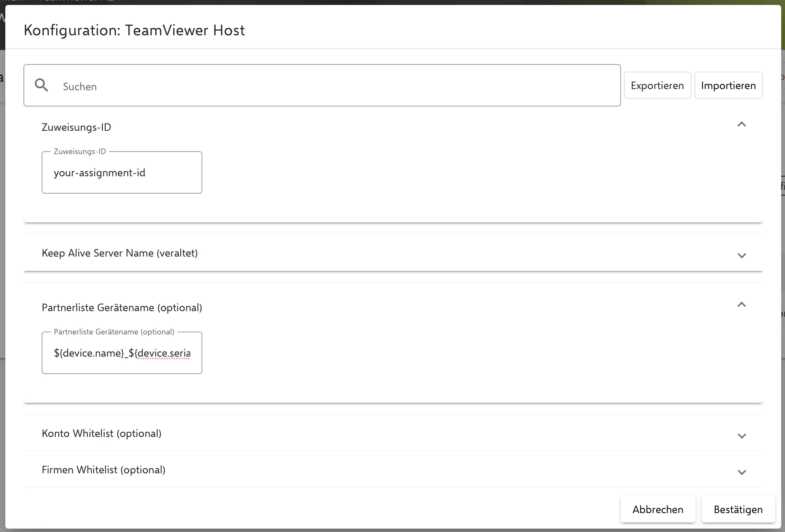785x532 pixels.
Task: Click the Konto Whitelist (optional) header
Action: click(x=102, y=433)
